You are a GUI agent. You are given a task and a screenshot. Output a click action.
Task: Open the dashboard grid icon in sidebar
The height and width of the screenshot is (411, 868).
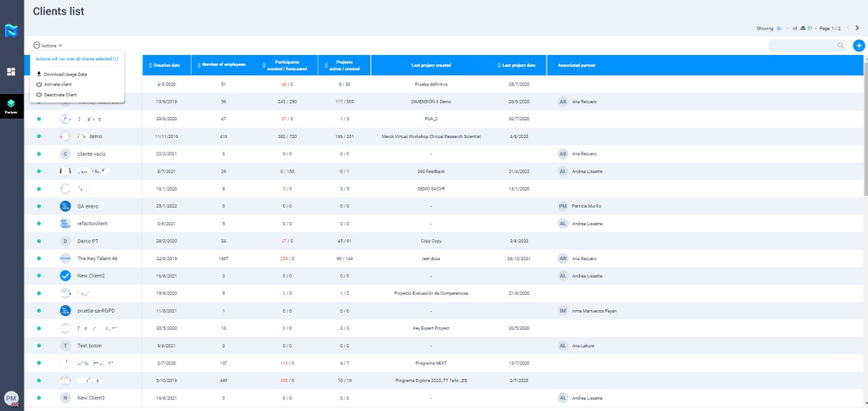click(x=11, y=72)
